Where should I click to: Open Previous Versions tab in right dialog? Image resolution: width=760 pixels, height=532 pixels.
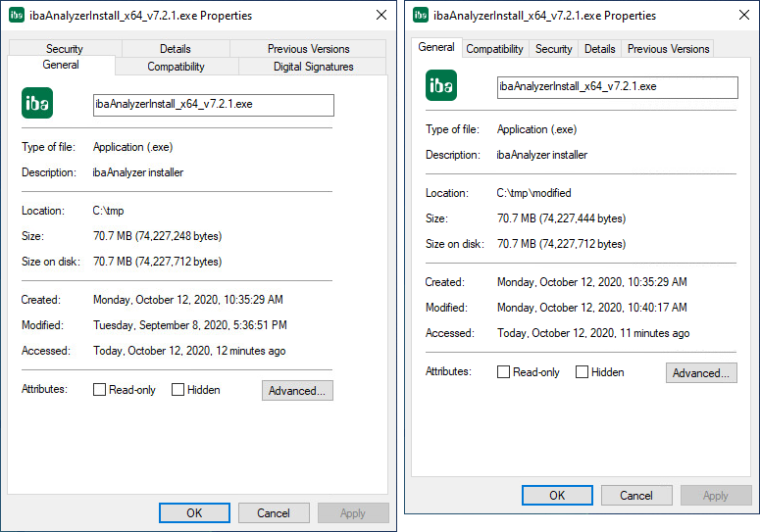coord(668,49)
